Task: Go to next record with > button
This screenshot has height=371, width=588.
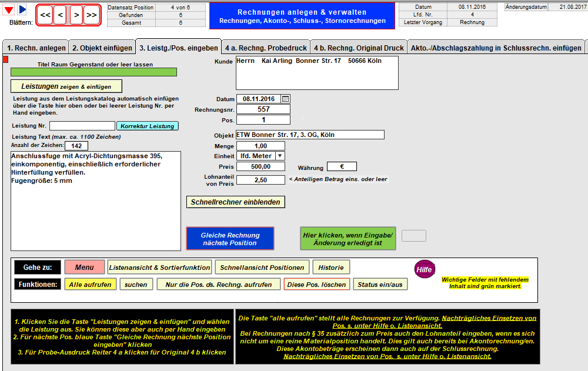Action: click(76, 15)
